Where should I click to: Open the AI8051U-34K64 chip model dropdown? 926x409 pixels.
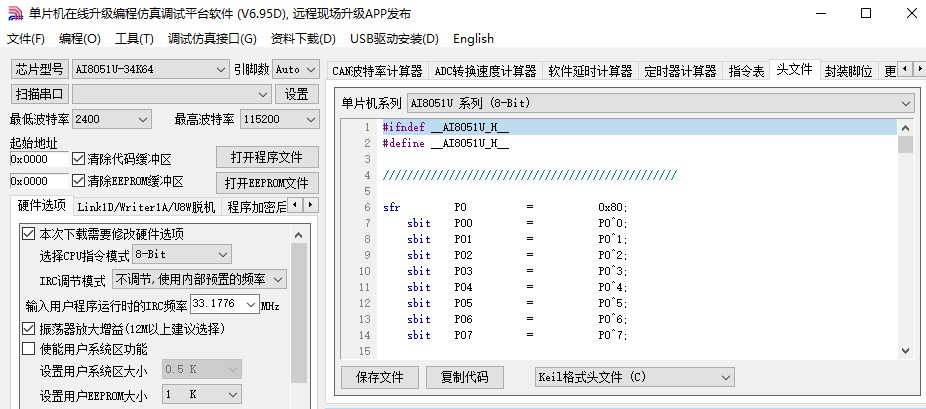[x=151, y=70]
